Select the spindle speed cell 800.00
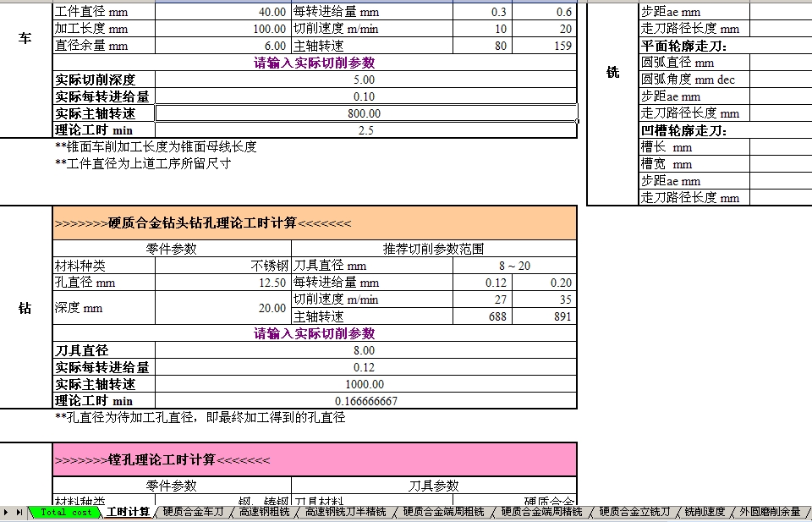Screen dimensions: 812x522 point(365,113)
